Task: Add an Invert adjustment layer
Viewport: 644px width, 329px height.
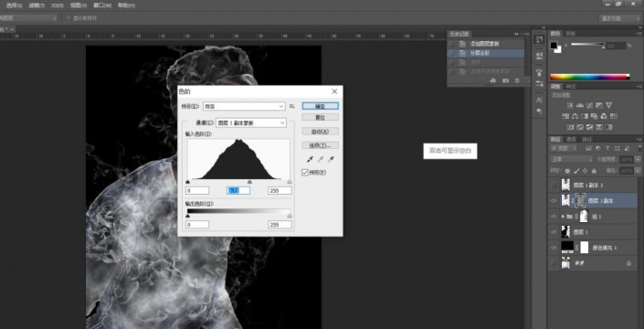Action: [570, 127]
